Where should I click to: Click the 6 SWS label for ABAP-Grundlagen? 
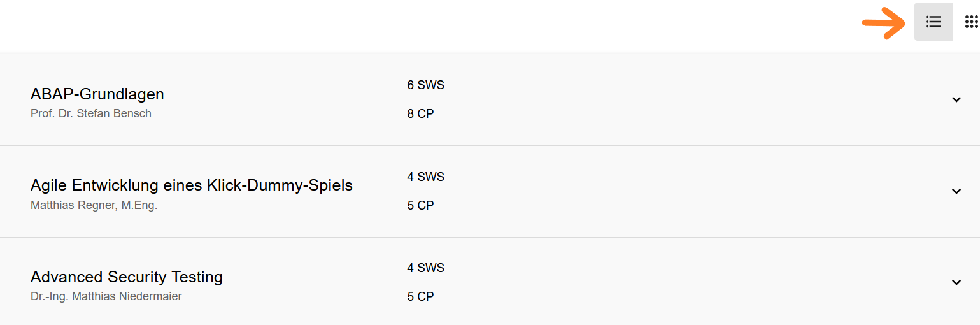click(425, 85)
